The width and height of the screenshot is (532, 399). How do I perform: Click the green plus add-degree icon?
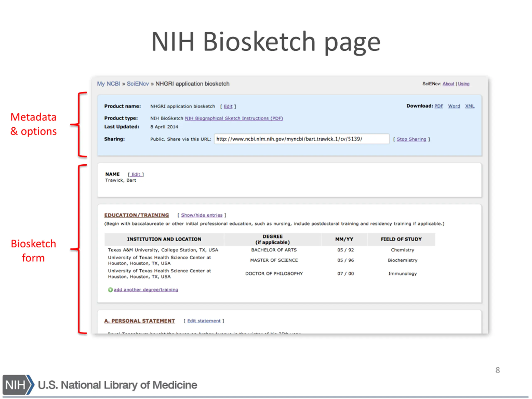(110, 290)
